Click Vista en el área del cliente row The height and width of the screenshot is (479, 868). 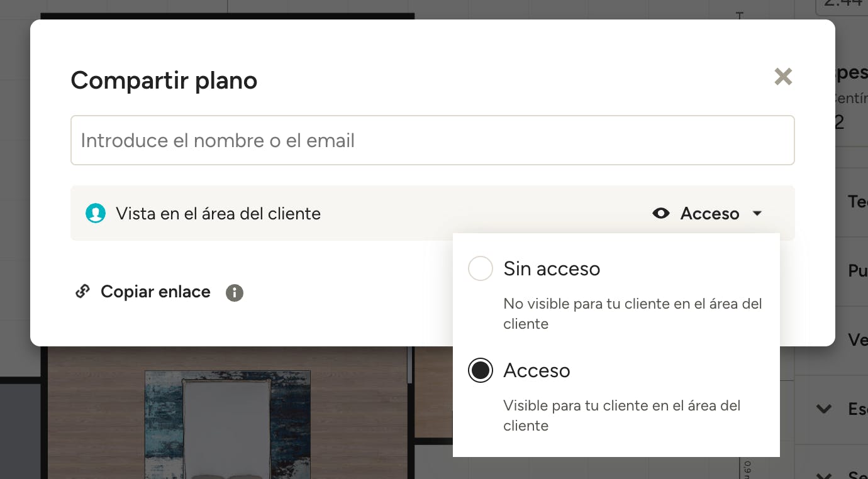pos(433,213)
